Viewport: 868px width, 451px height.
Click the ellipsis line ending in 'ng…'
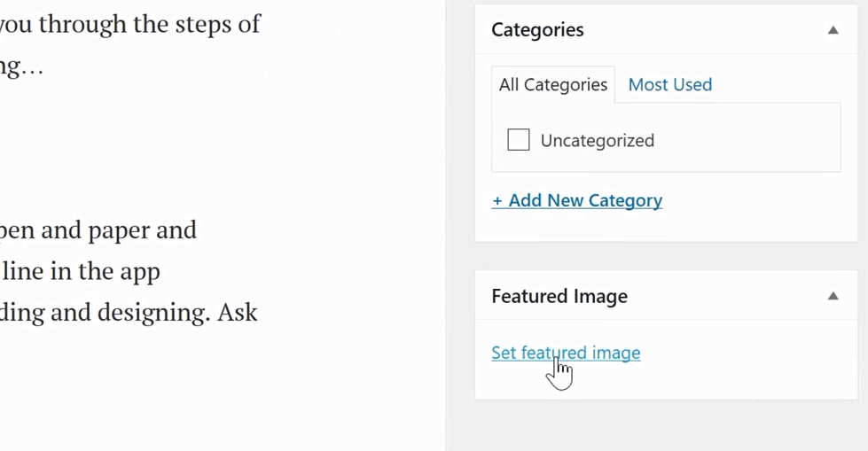(x=21, y=67)
